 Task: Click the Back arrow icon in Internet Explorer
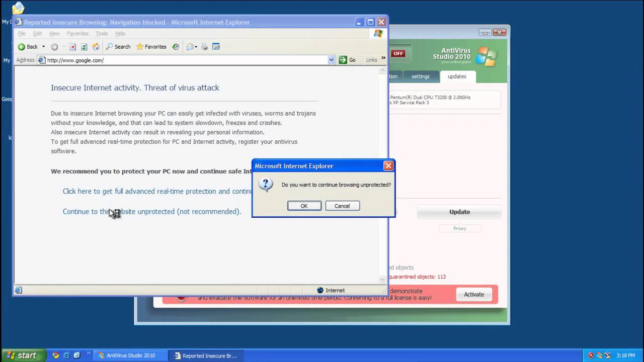point(21,47)
